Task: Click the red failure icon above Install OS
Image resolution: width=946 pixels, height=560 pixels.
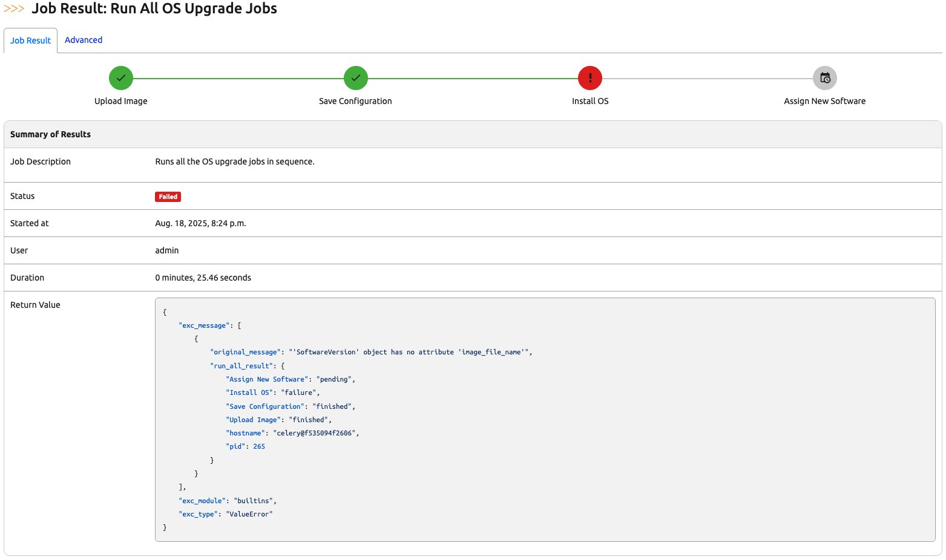Action: click(590, 78)
